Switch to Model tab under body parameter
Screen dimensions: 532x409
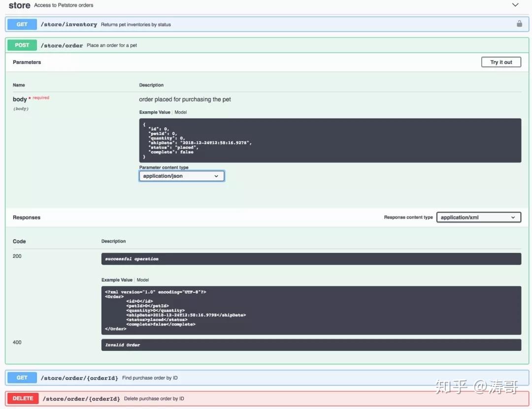tap(180, 112)
